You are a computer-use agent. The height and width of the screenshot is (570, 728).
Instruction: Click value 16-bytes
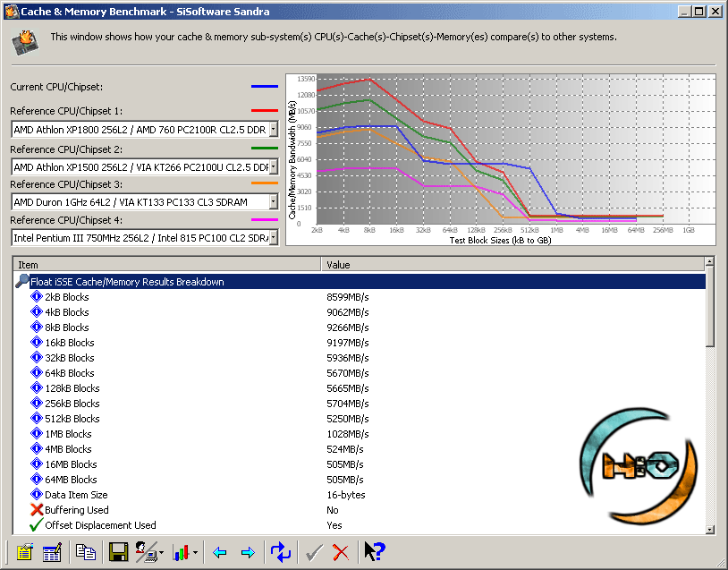coord(346,495)
